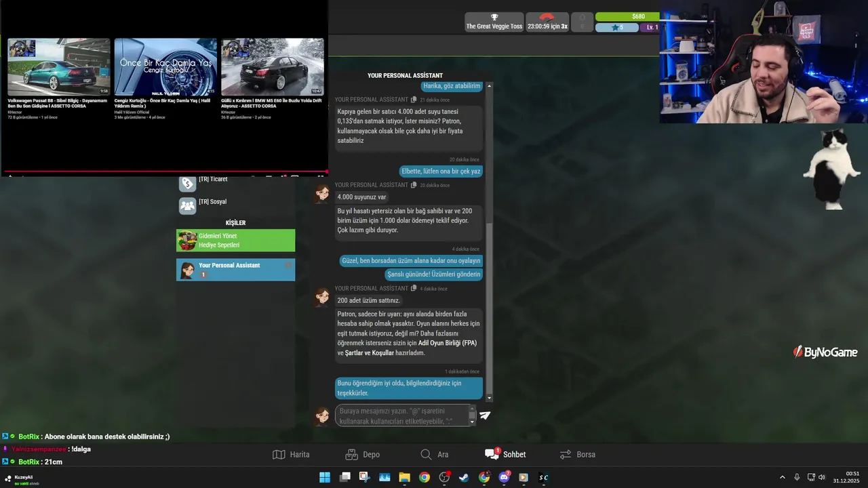Copy icon beside 21 dakika önce message
Viewport: 868px width, 488px height.
(414, 100)
